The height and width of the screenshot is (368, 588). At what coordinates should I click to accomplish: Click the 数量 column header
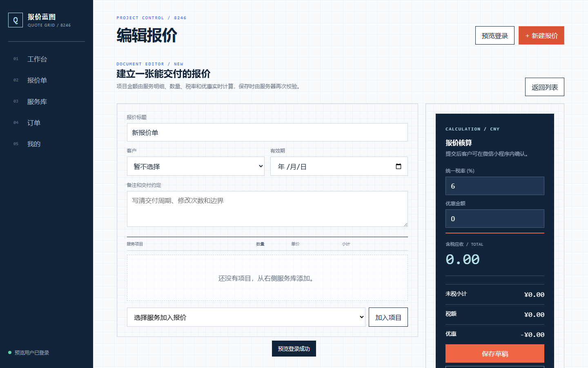[x=260, y=244]
